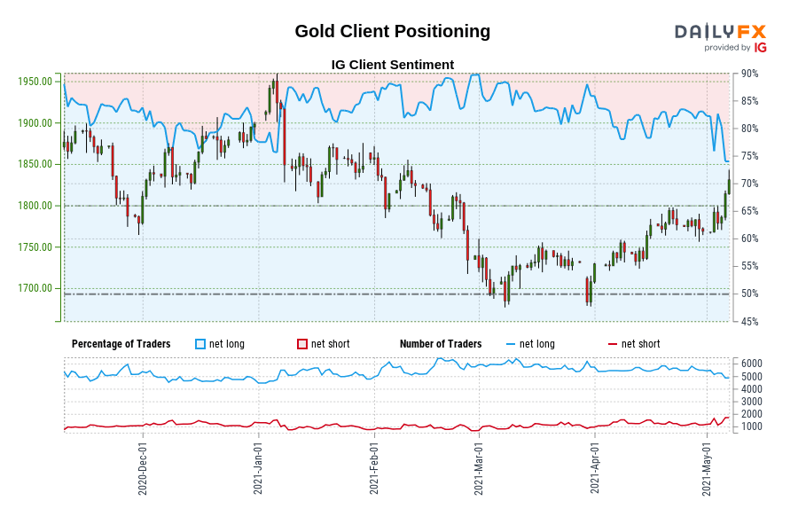798x532 pixels.
Task: Click the 45% sentiment axis label
Action: (x=749, y=322)
